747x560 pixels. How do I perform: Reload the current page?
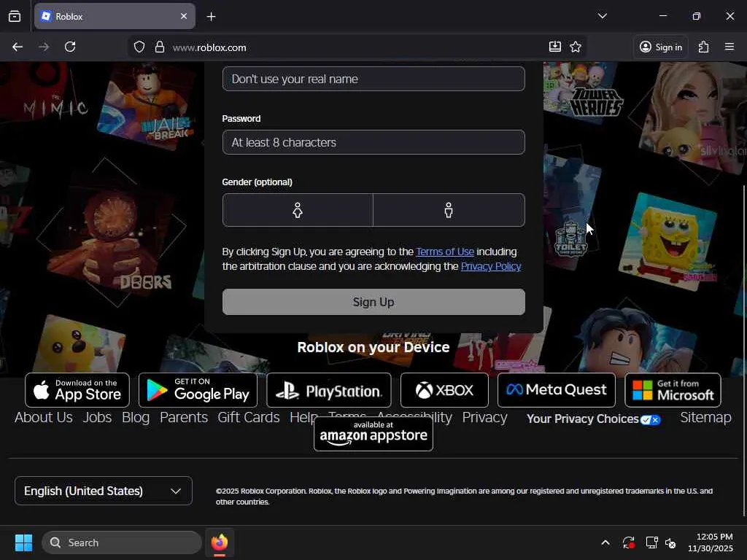pos(70,47)
